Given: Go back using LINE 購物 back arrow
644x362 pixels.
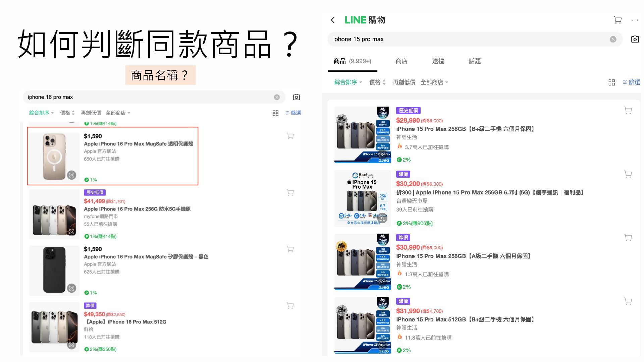Looking at the screenshot, I should pyautogui.click(x=332, y=20).
